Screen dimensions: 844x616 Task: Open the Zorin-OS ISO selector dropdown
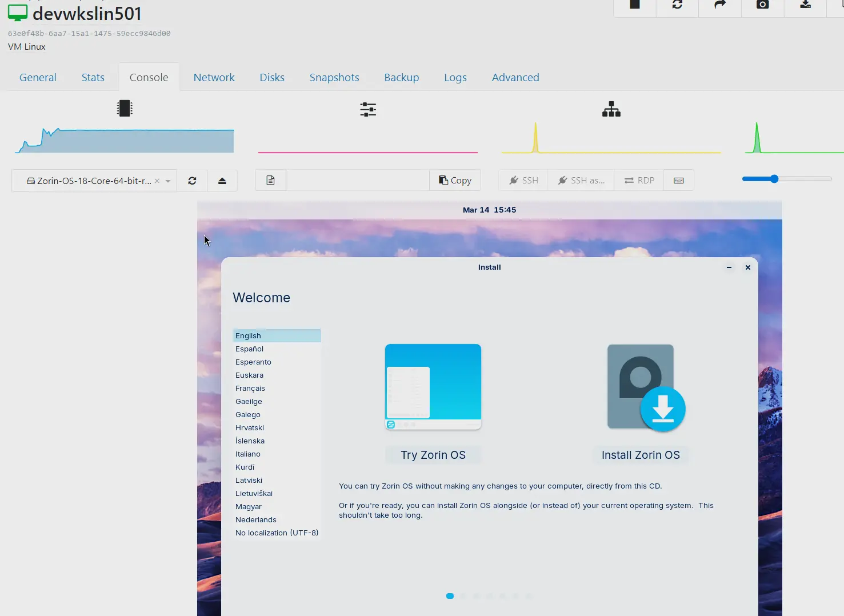point(167,181)
